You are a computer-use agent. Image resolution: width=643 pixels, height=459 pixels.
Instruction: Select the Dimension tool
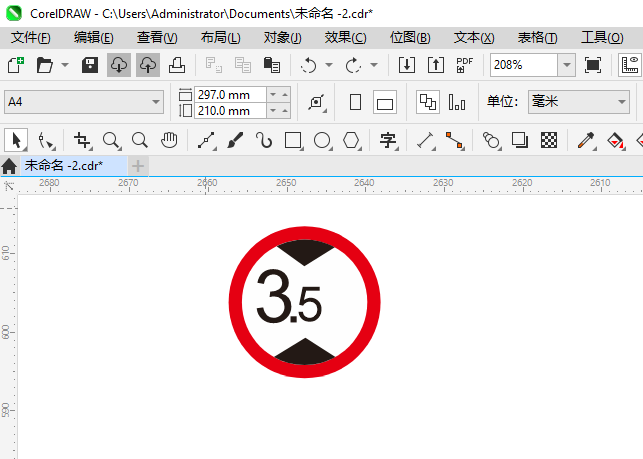click(x=426, y=140)
